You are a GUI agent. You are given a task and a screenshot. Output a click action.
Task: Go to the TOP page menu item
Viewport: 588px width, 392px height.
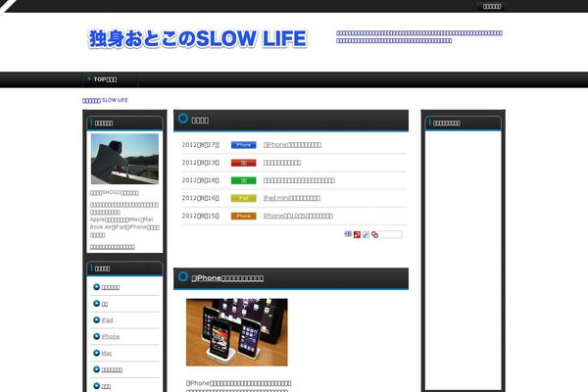tap(105, 79)
